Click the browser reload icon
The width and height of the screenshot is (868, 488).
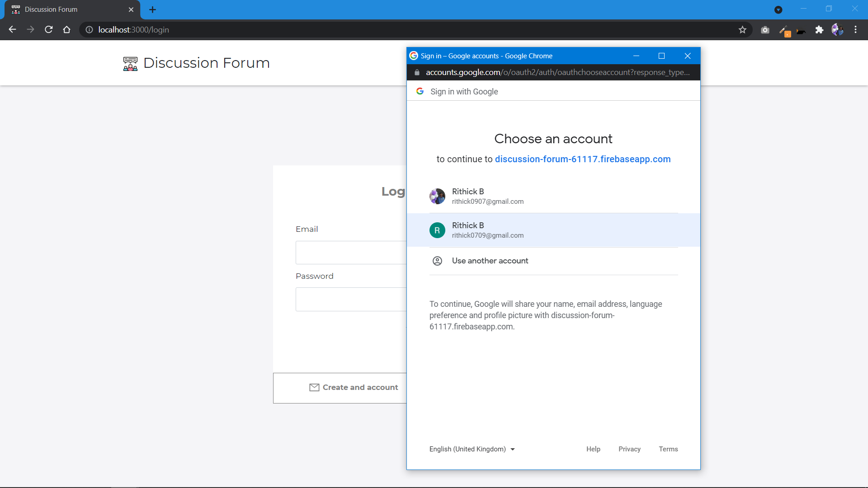(x=49, y=30)
